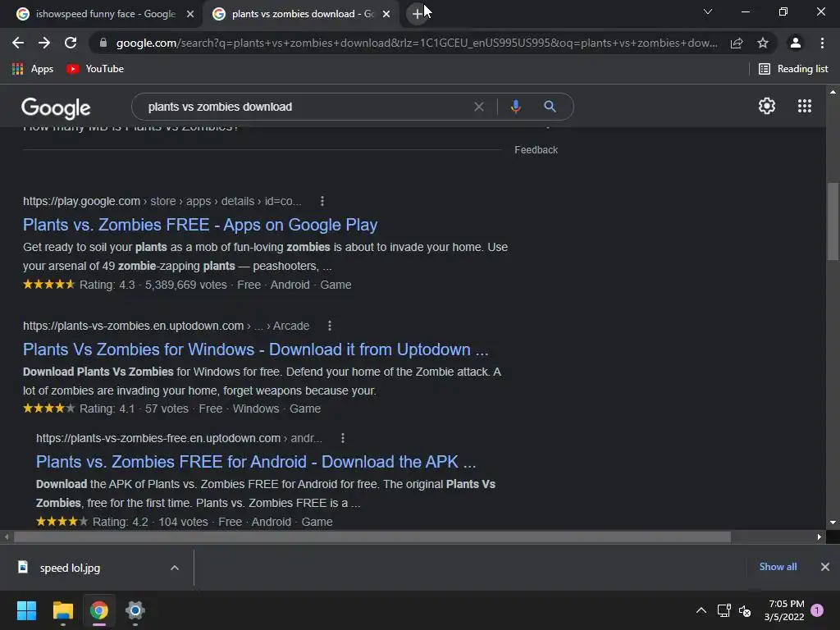840x630 pixels.
Task: Open a new browser tab
Action: coord(418,14)
